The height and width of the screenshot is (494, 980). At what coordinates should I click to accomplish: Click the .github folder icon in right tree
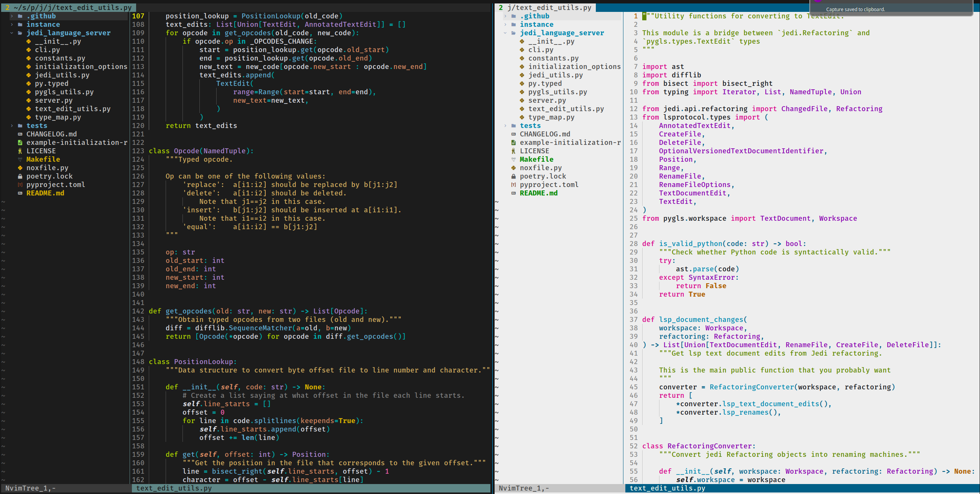tap(513, 16)
